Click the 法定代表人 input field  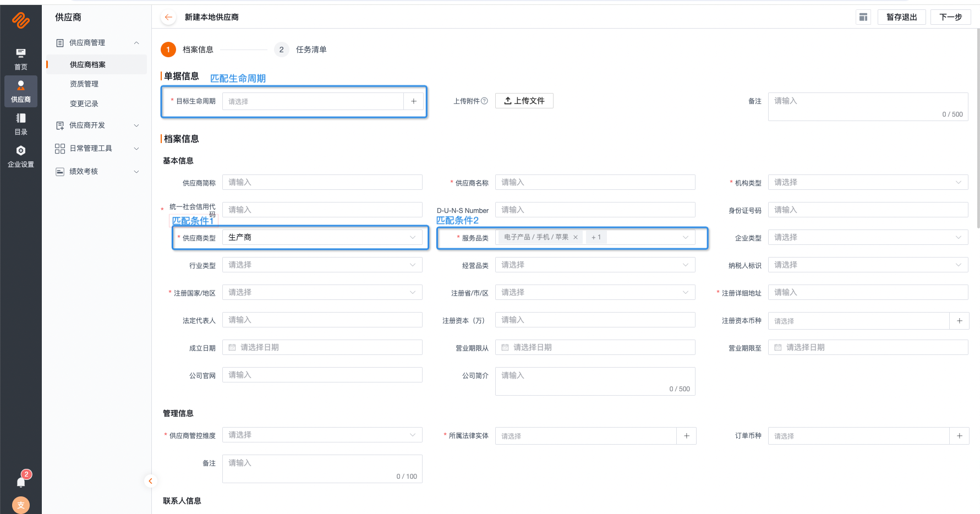pyautogui.click(x=322, y=320)
